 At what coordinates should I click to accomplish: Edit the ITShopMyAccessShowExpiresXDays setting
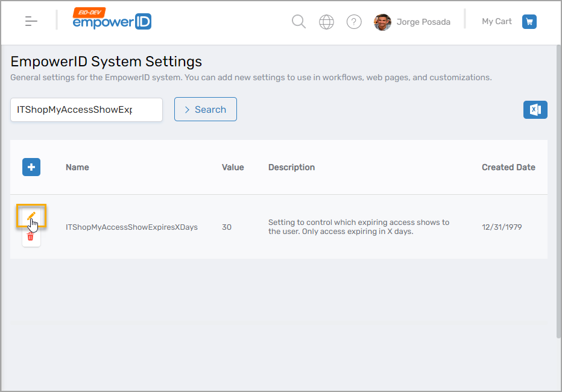(31, 215)
